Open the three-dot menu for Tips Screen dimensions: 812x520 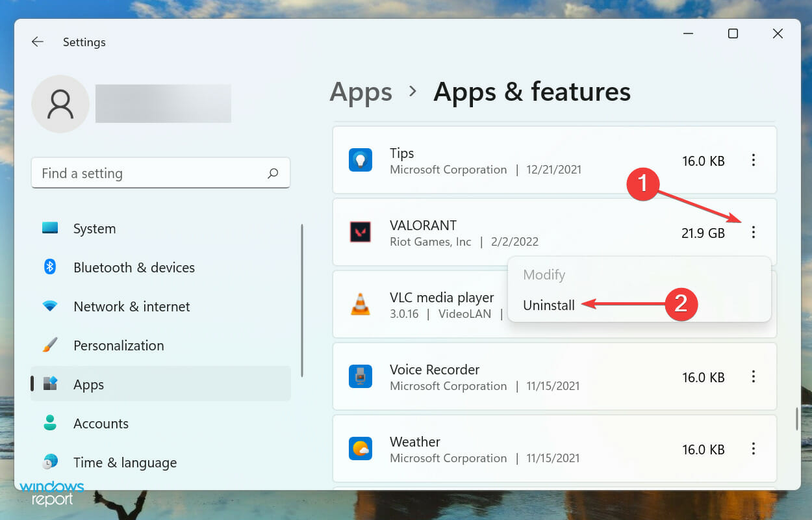(x=754, y=160)
